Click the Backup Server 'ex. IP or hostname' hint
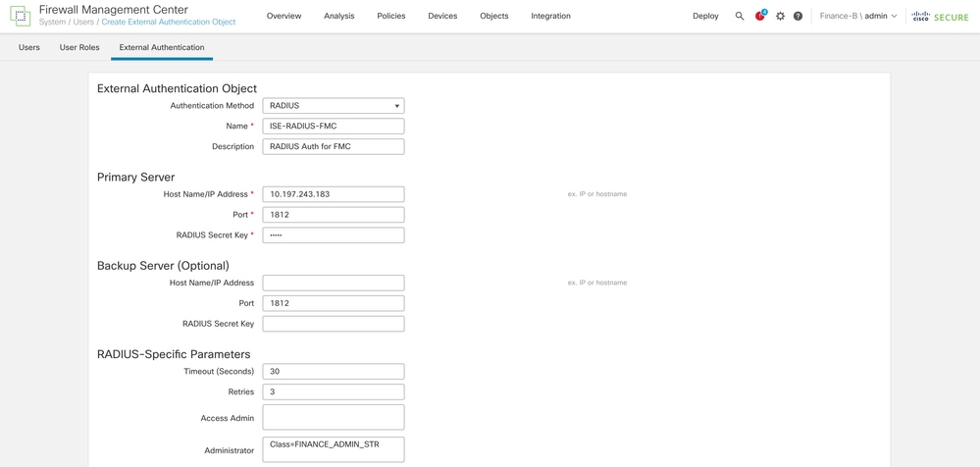The width and height of the screenshot is (980, 467). pyautogui.click(x=596, y=284)
